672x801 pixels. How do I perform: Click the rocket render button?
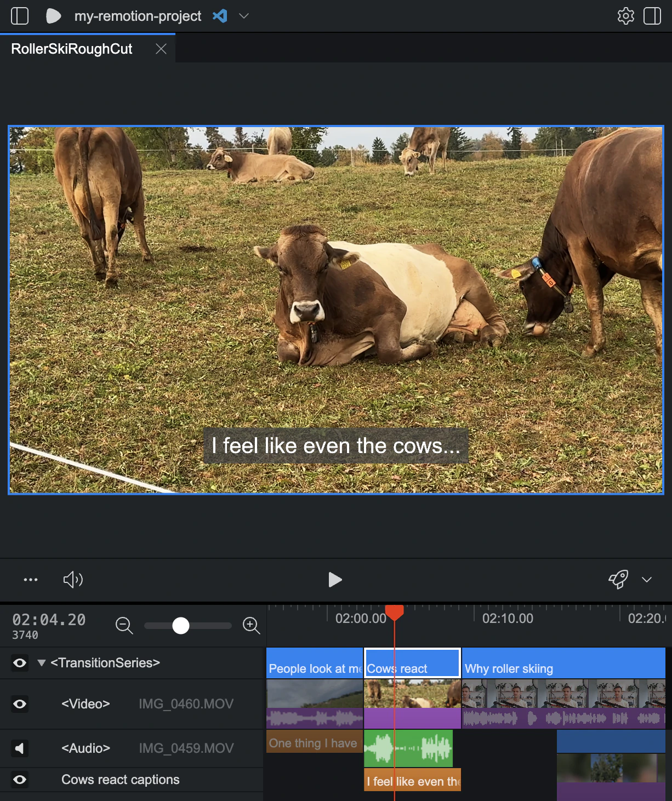click(x=618, y=579)
